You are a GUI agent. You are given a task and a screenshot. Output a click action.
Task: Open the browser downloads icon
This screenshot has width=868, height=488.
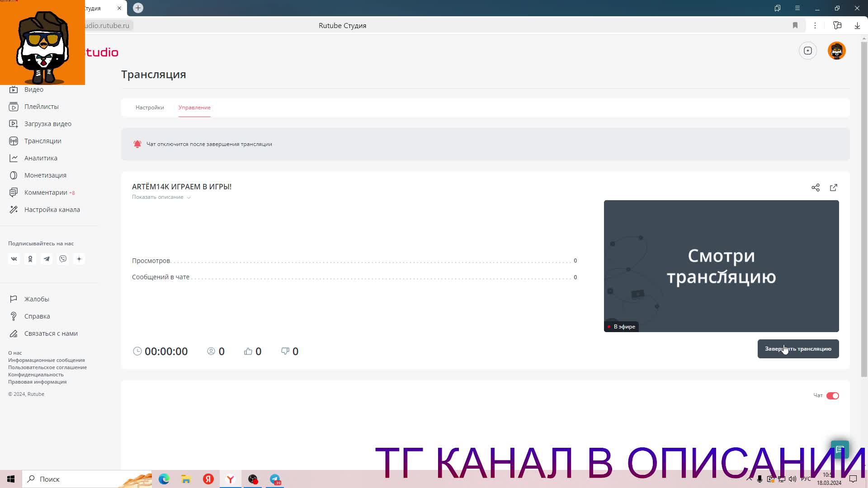click(857, 26)
